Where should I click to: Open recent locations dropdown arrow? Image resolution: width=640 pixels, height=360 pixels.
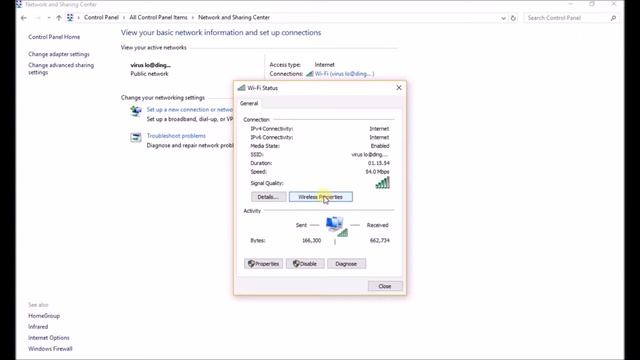tap(49, 18)
